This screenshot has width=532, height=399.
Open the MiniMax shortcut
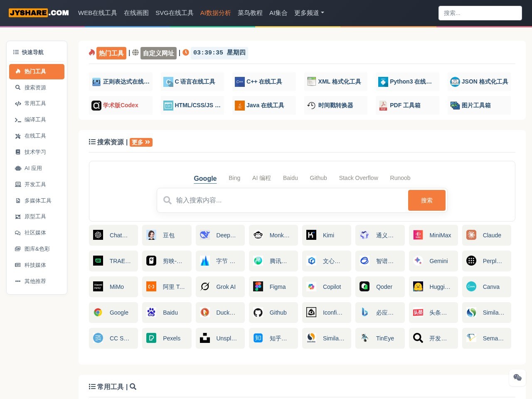click(x=433, y=235)
